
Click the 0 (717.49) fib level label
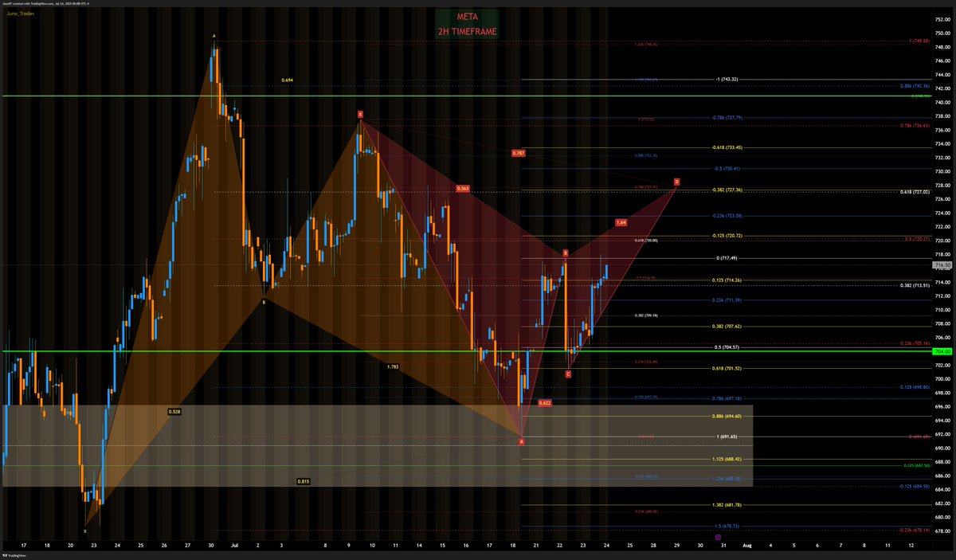point(728,258)
